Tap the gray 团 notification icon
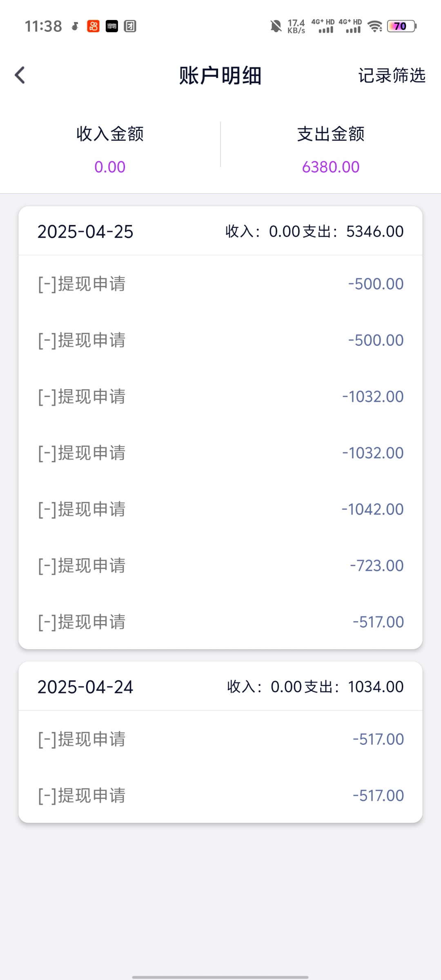The height and width of the screenshot is (980, 441). [x=130, y=27]
